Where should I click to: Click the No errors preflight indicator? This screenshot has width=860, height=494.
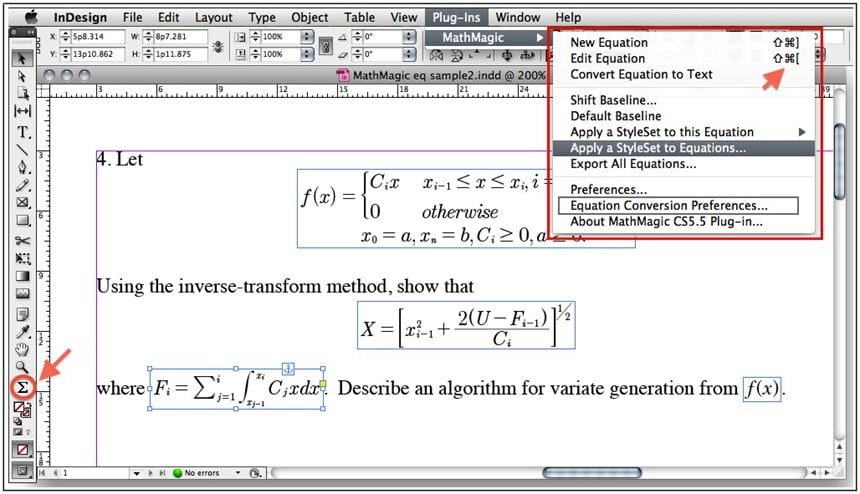point(196,473)
